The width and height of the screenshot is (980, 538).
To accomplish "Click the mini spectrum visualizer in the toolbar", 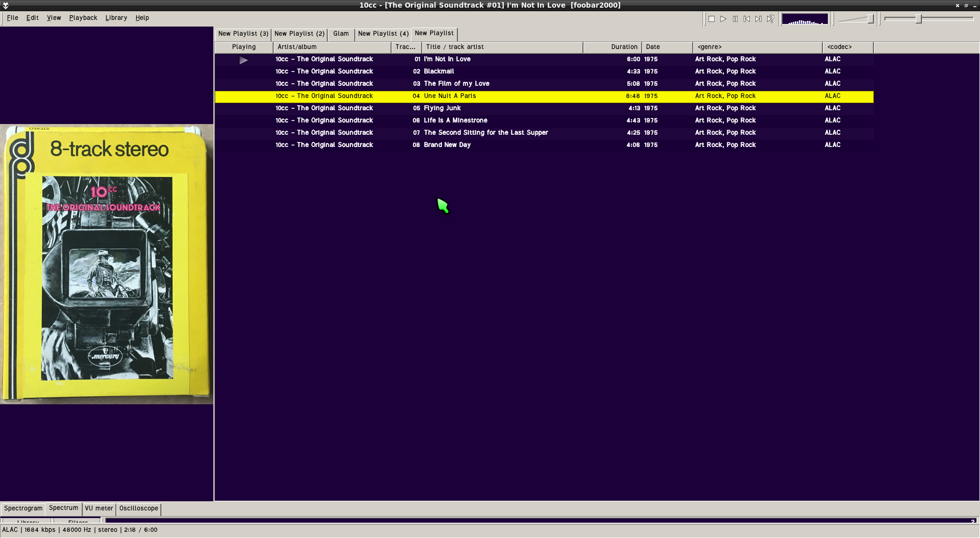I will coord(805,19).
